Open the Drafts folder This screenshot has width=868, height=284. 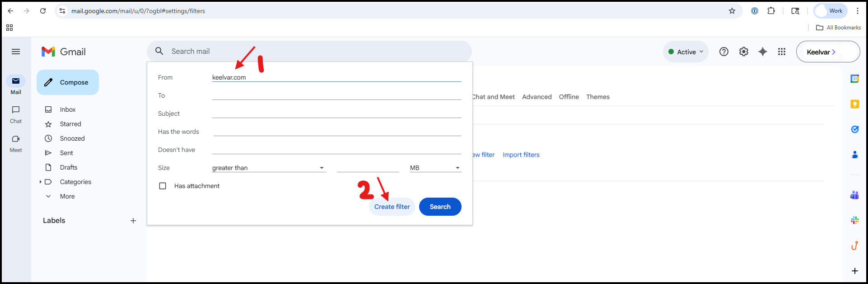click(x=69, y=167)
